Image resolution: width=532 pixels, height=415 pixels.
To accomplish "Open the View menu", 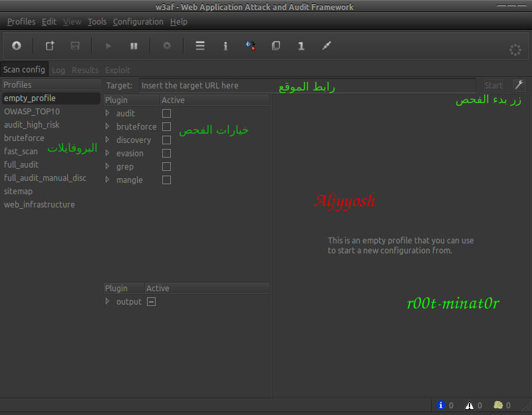I will 72,22.
